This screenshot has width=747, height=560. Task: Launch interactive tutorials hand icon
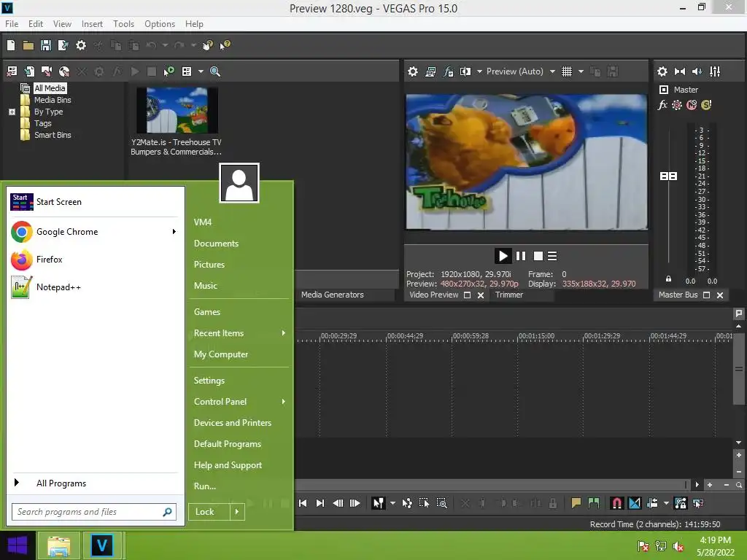coord(207,45)
